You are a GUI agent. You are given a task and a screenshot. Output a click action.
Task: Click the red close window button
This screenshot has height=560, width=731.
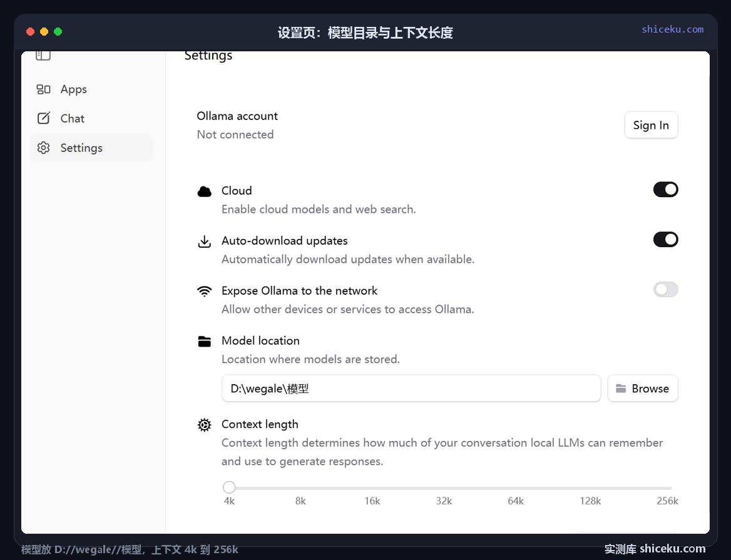click(30, 32)
